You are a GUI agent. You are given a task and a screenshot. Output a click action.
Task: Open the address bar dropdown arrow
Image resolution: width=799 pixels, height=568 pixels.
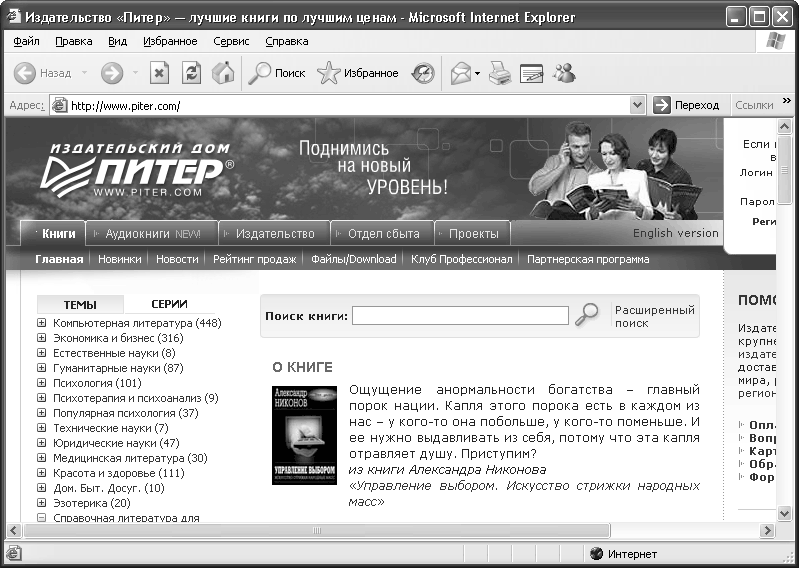tap(638, 105)
